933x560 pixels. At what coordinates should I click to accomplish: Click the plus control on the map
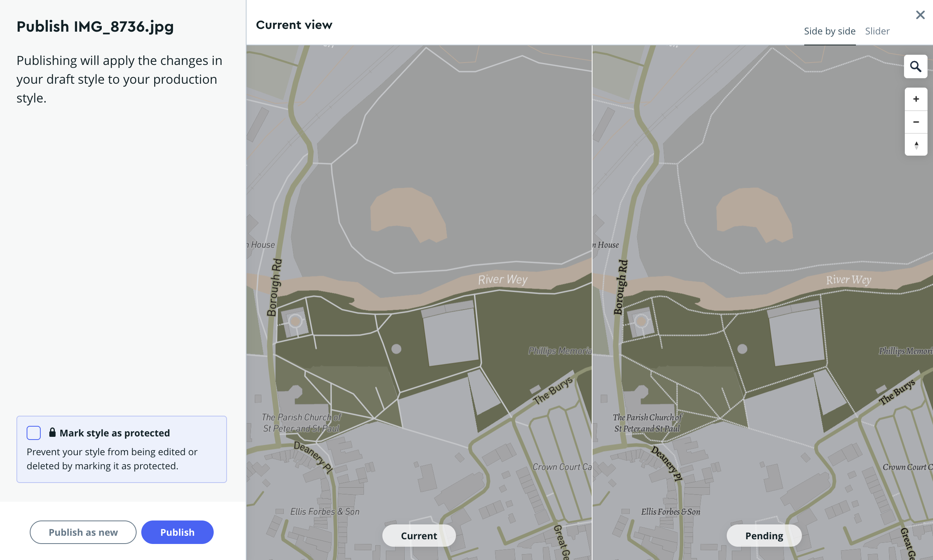pos(915,99)
